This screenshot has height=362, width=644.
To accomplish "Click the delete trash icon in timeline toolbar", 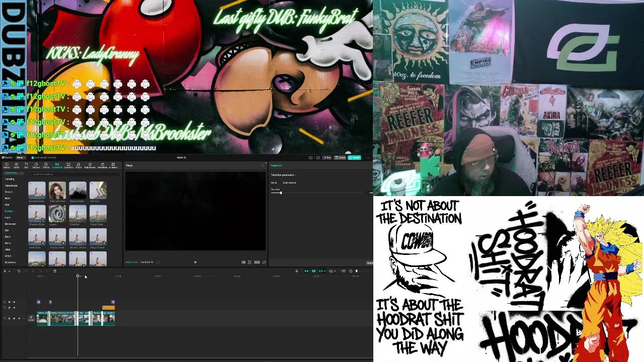I will point(55,271).
